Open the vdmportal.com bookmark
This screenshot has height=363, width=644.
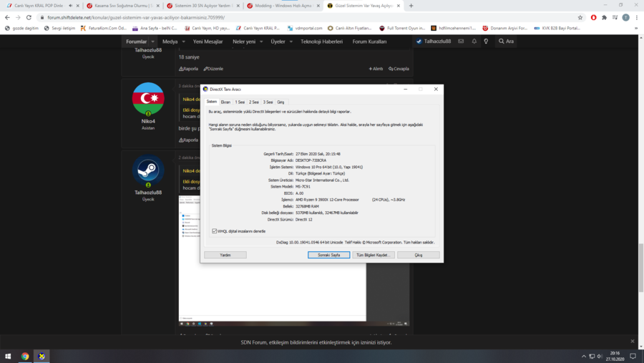point(305,29)
